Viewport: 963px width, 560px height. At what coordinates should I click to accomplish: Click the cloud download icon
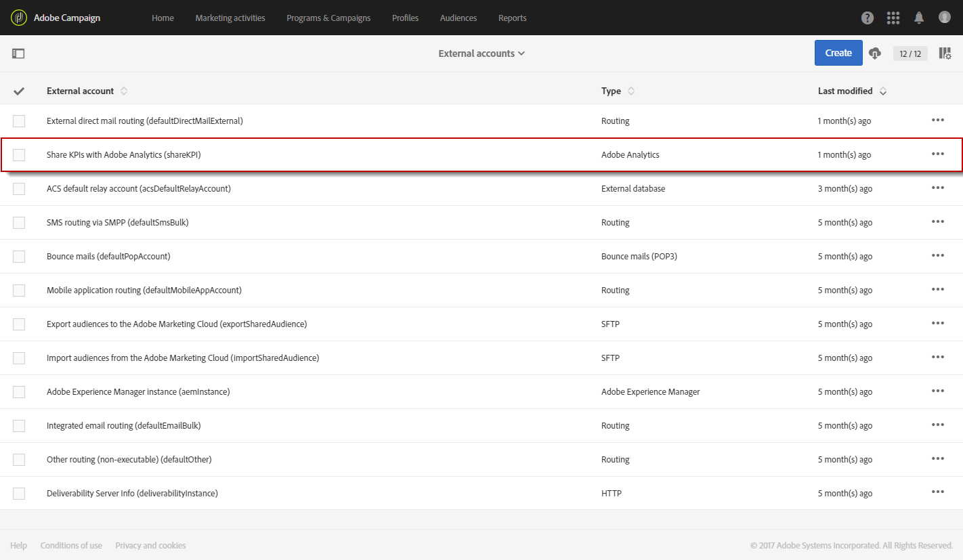tap(875, 53)
